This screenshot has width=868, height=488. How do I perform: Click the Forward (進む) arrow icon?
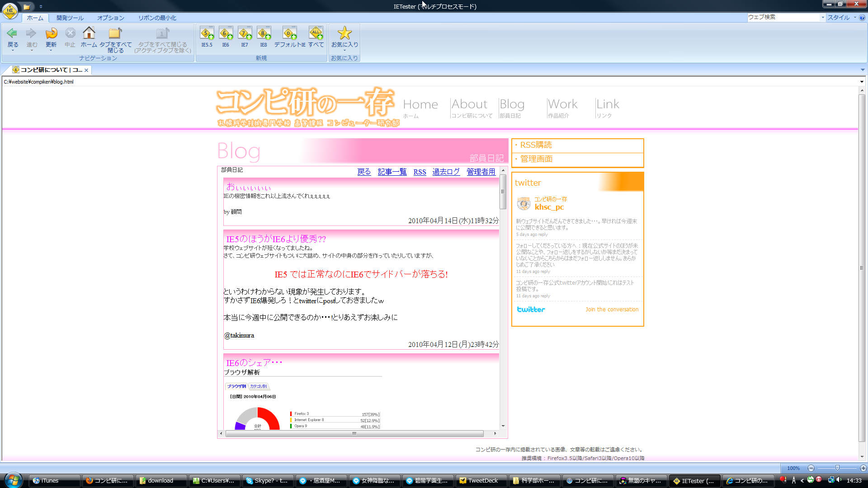[x=31, y=33]
